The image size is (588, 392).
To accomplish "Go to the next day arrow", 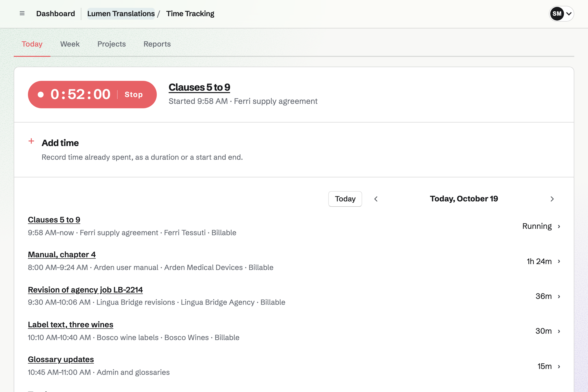I will coord(552,199).
